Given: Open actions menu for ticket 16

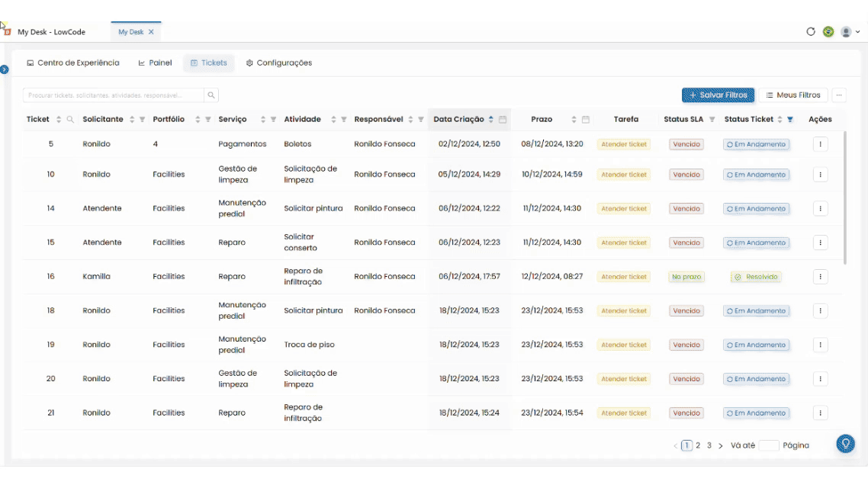Looking at the screenshot, I should pyautogui.click(x=821, y=277).
